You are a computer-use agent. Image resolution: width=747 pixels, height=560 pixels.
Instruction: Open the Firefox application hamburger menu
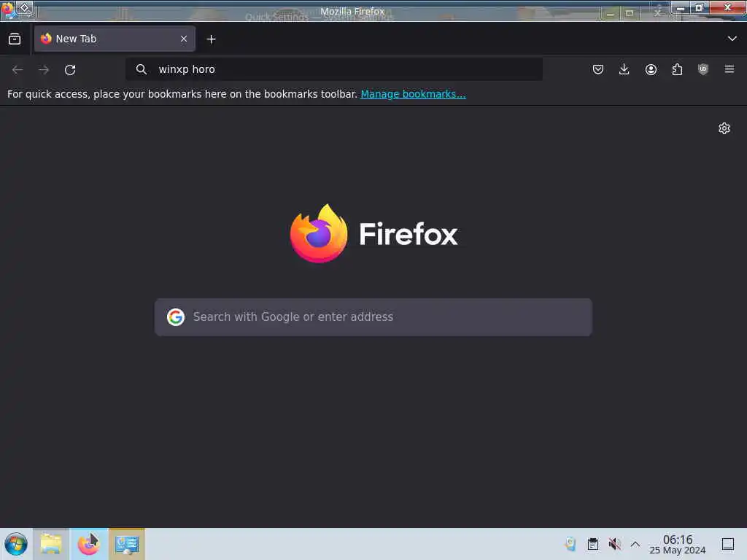[x=729, y=69]
